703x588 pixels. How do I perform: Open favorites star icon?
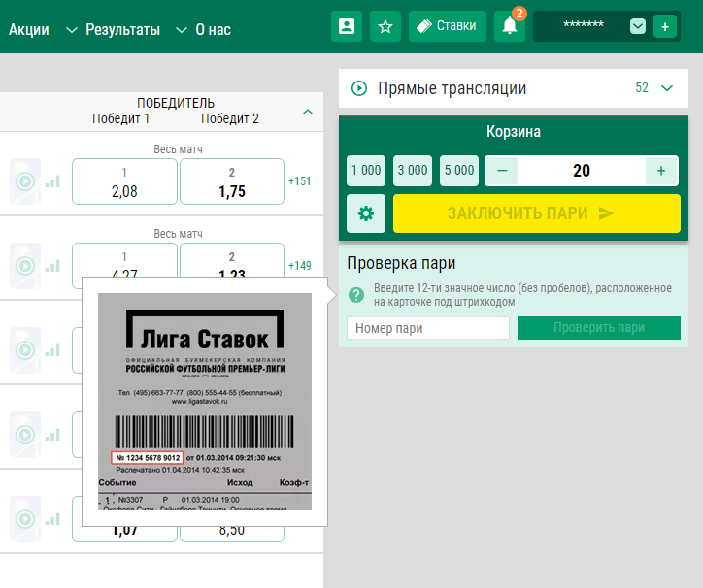tap(385, 26)
